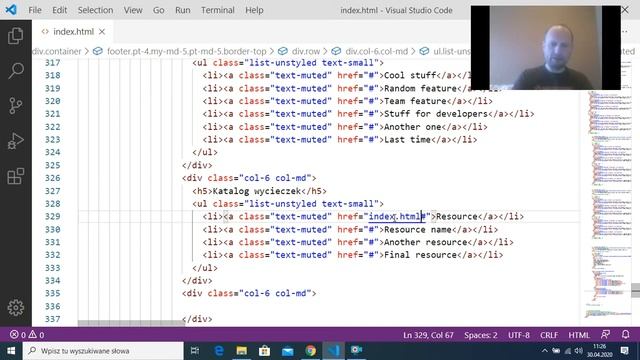Open the Selection menu
The width and height of the screenshot is (640, 360).
pyautogui.click(x=96, y=10)
